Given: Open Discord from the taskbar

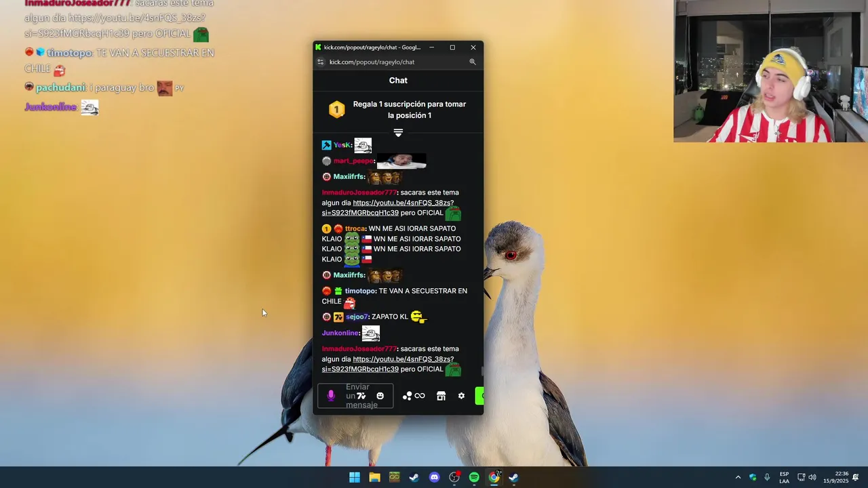Looking at the screenshot, I should coord(435,477).
